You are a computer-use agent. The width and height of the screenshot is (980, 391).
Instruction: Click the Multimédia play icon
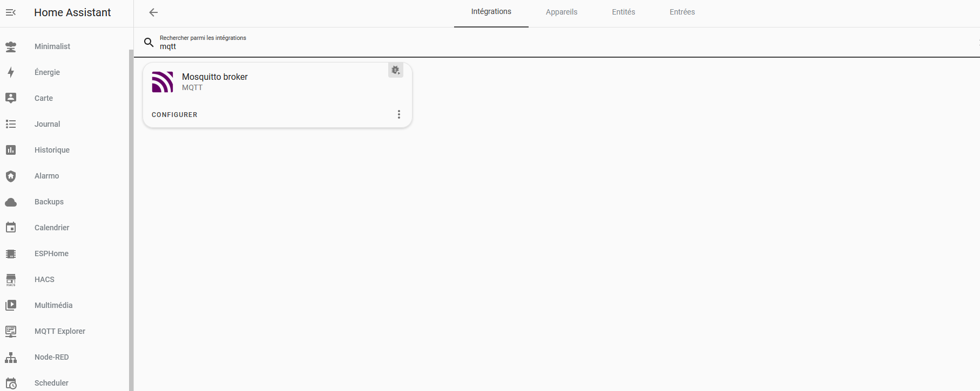point(11,305)
